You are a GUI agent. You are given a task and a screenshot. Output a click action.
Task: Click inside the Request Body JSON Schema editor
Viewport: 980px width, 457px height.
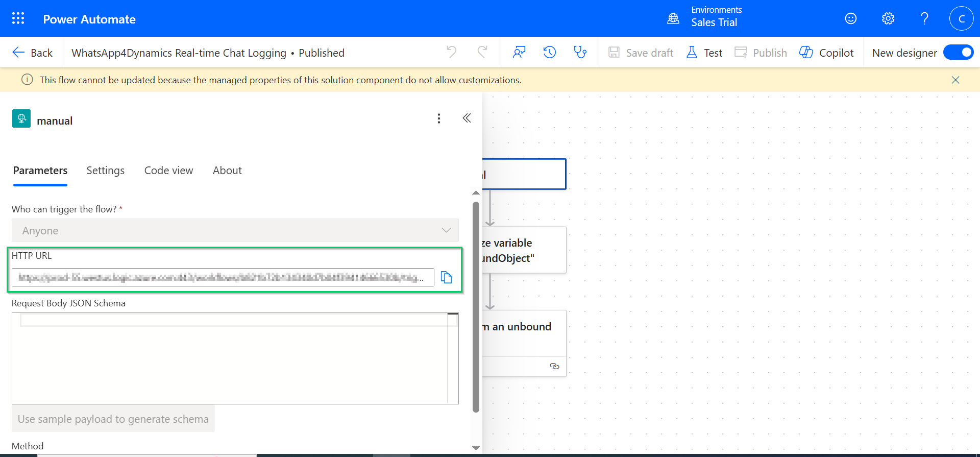(230, 363)
